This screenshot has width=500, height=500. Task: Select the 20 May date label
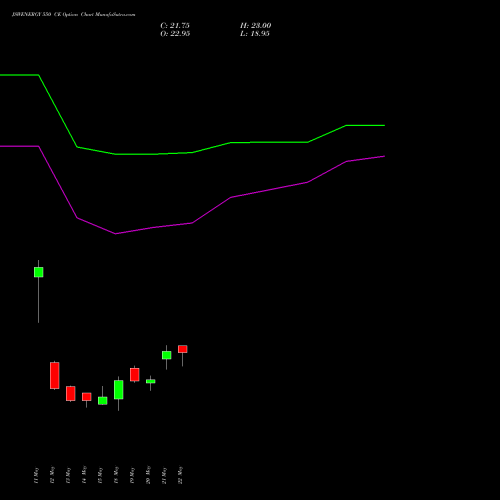[x=148, y=475]
